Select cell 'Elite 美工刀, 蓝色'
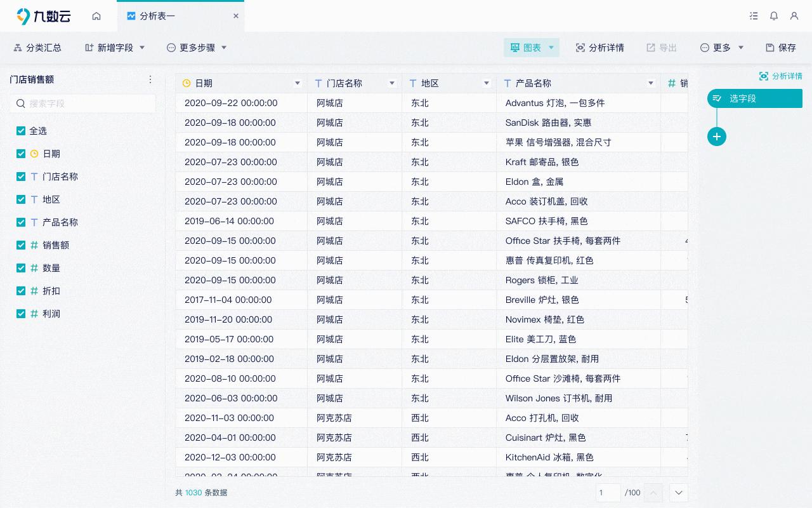The image size is (812, 508). [x=579, y=339]
